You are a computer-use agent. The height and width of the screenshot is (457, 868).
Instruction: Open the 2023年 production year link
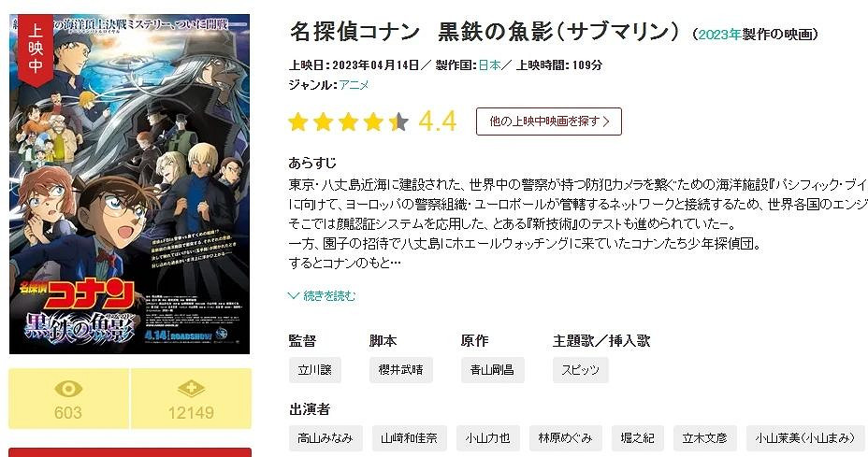[x=719, y=35]
